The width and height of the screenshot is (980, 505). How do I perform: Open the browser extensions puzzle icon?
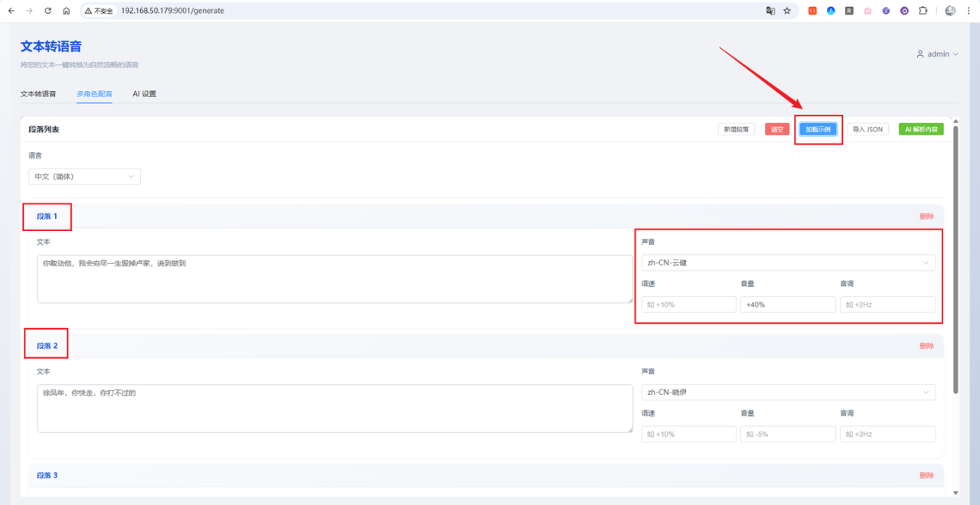click(923, 11)
